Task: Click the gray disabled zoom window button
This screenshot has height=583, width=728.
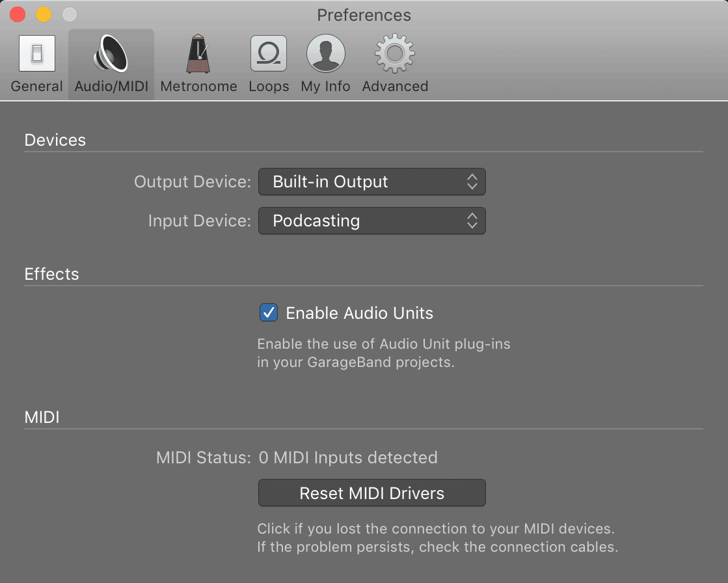Action: 68,14
